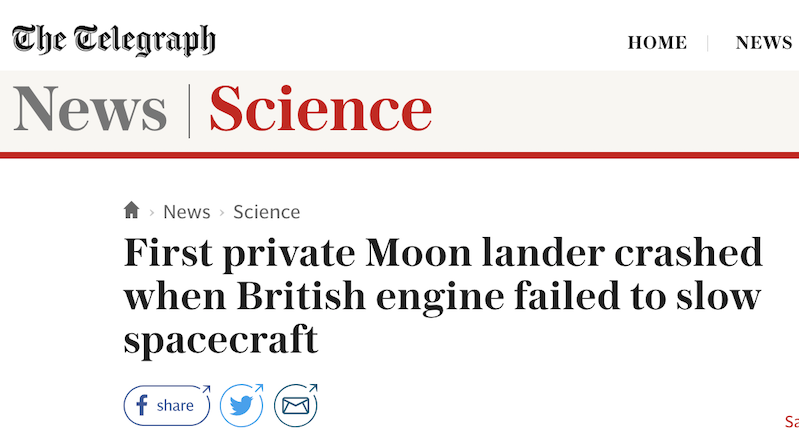Share article on Facebook
The width and height of the screenshot is (799, 445).
(x=166, y=405)
